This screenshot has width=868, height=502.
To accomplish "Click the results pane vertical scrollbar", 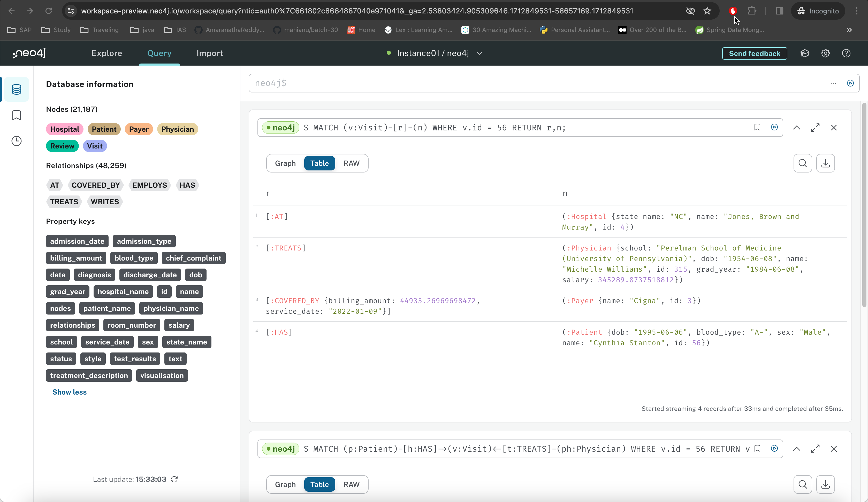I will 864,205.
